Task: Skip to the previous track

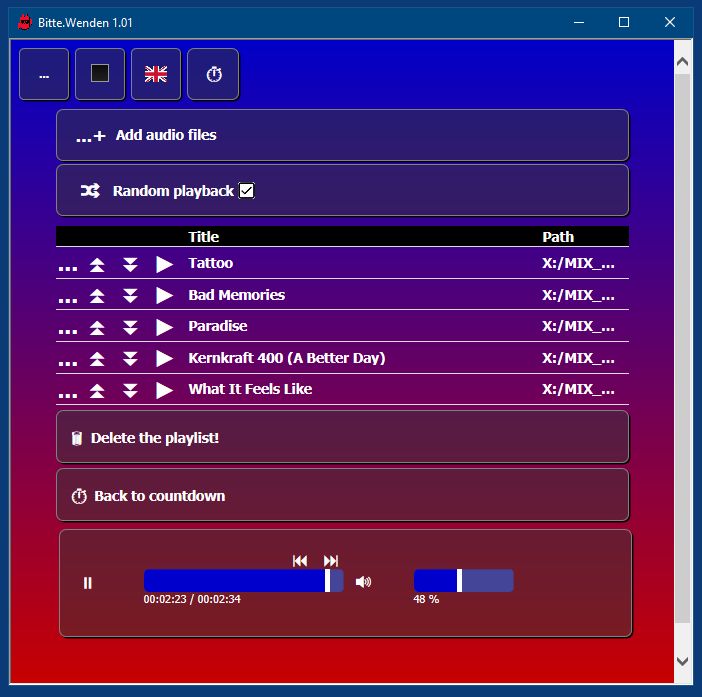Action: (x=300, y=560)
